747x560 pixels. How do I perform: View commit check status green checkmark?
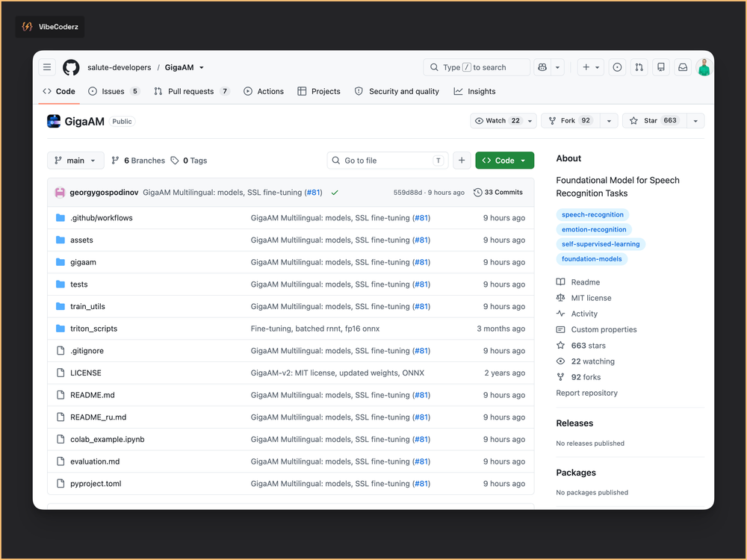(x=335, y=193)
